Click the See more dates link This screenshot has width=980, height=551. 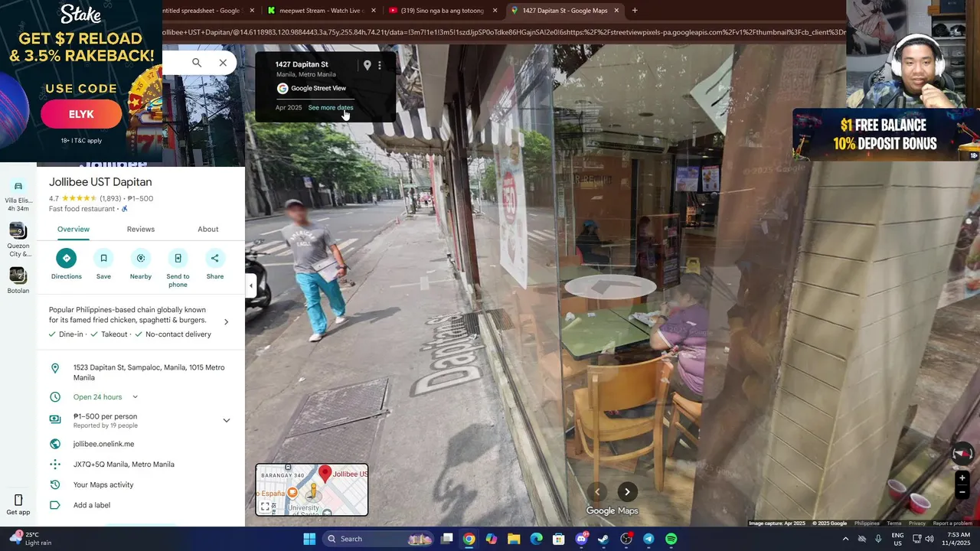tap(331, 108)
